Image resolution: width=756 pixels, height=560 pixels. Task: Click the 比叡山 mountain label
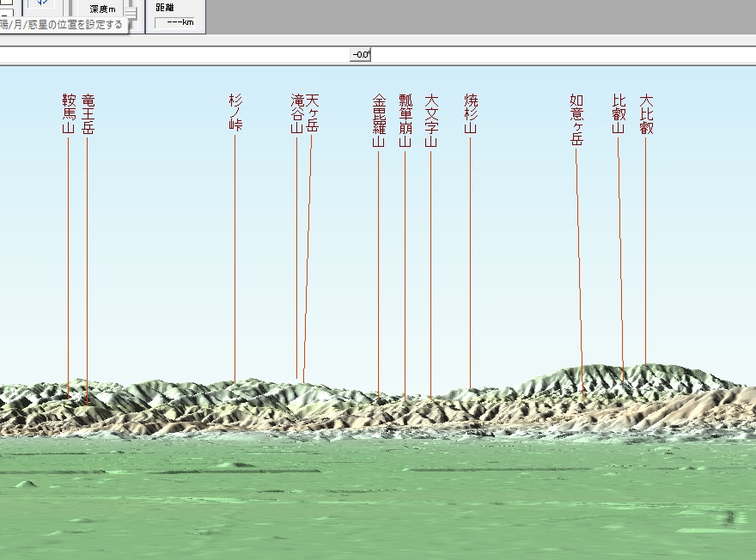(x=619, y=114)
